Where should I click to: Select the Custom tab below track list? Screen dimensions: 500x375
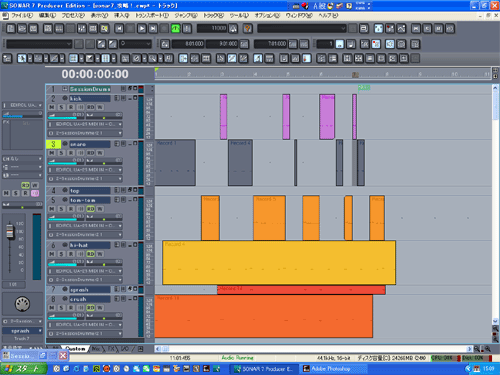[x=75, y=349]
